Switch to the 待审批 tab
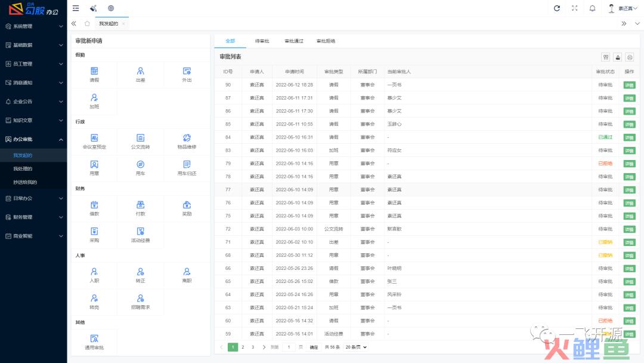 click(x=262, y=41)
